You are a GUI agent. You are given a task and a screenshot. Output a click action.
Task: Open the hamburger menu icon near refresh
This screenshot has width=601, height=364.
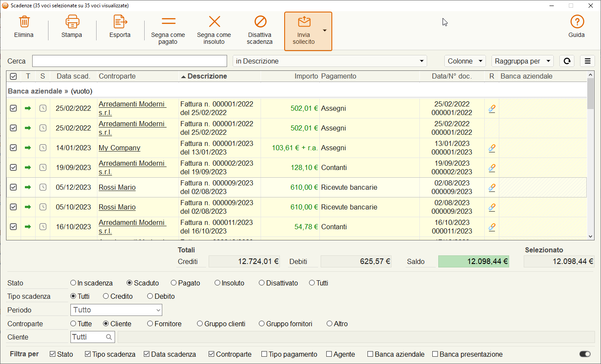(587, 61)
